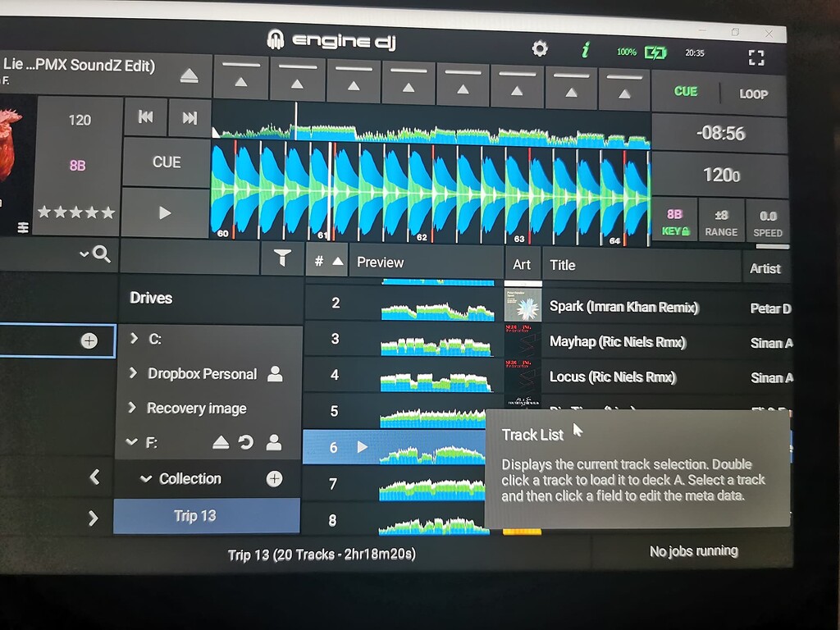Open the info panel with the i icon

click(585, 49)
